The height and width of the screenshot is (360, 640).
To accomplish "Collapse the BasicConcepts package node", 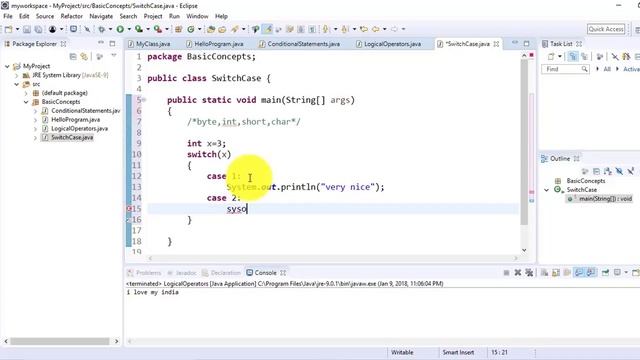I will tap(26, 102).
